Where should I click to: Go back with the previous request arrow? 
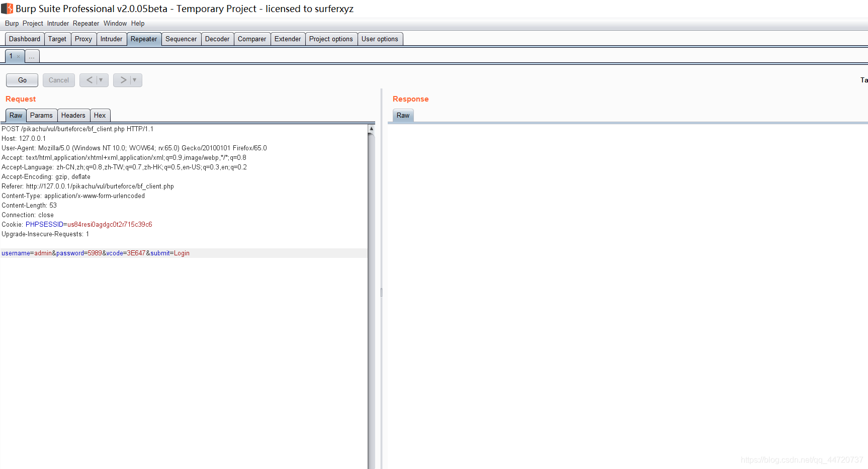click(90, 80)
